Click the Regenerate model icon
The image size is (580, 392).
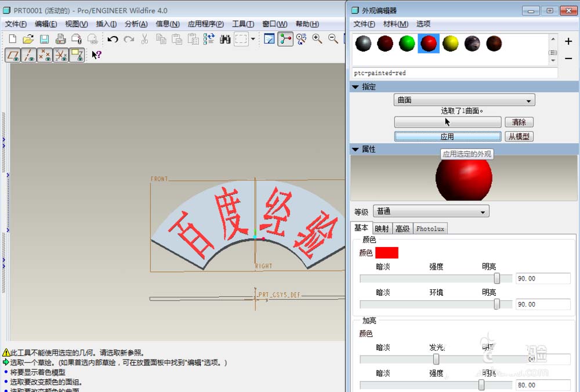(209, 39)
